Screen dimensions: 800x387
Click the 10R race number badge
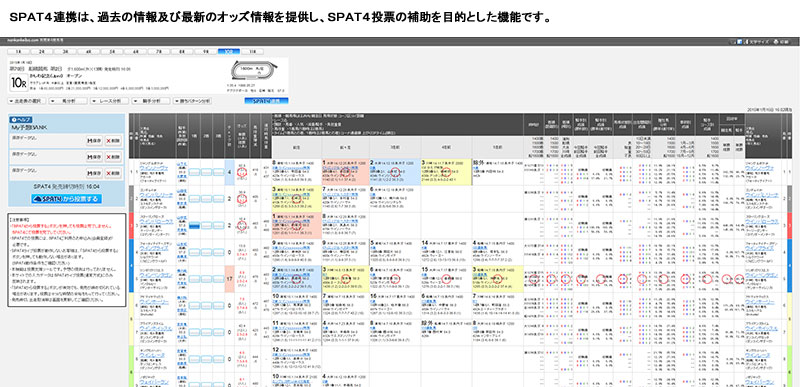pyautogui.click(x=18, y=82)
